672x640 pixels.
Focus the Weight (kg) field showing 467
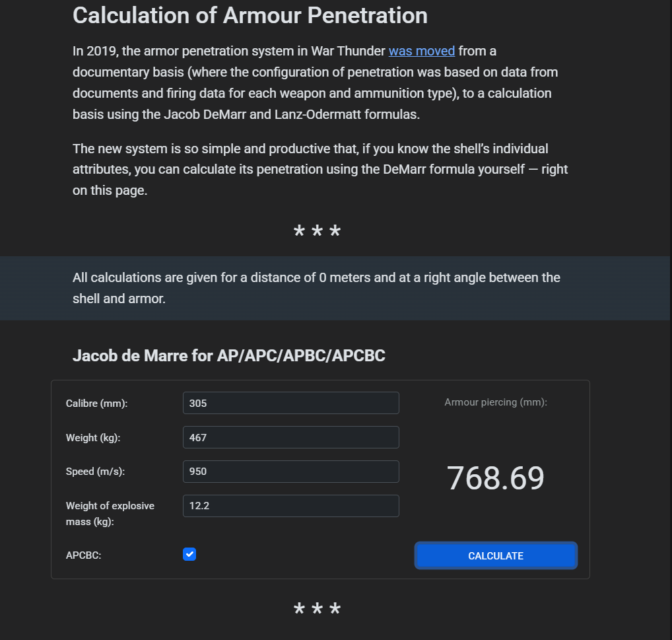pyautogui.click(x=290, y=437)
